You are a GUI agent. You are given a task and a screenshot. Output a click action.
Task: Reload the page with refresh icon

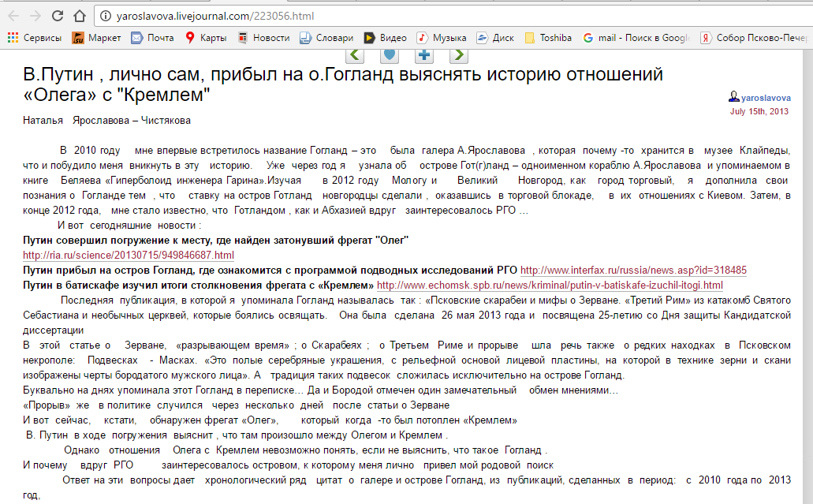click(57, 16)
